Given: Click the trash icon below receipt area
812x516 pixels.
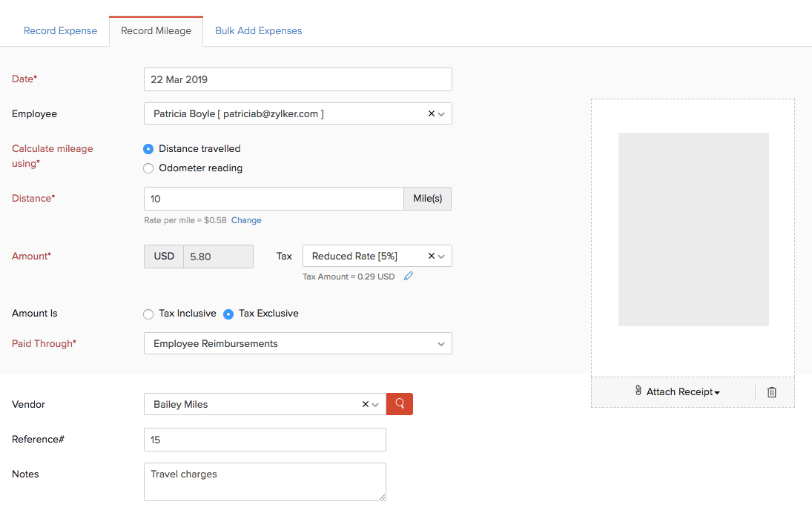Looking at the screenshot, I should 771,392.
